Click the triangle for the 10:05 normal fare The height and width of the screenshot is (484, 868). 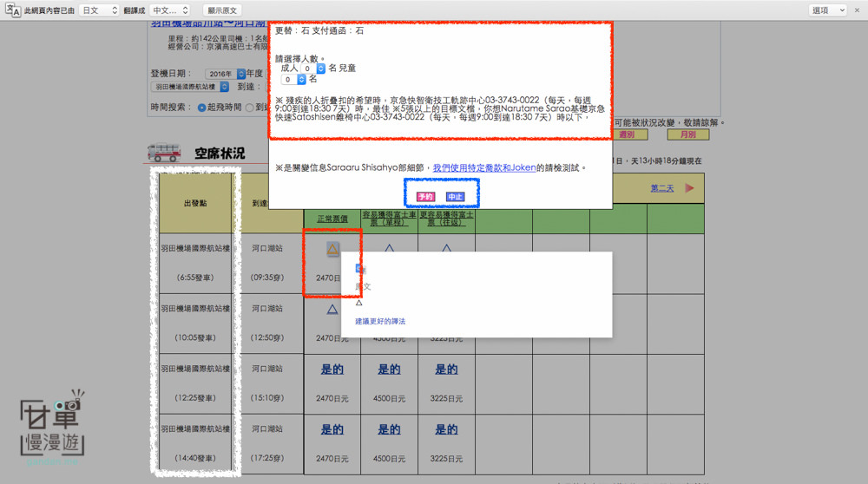coord(332,309)
